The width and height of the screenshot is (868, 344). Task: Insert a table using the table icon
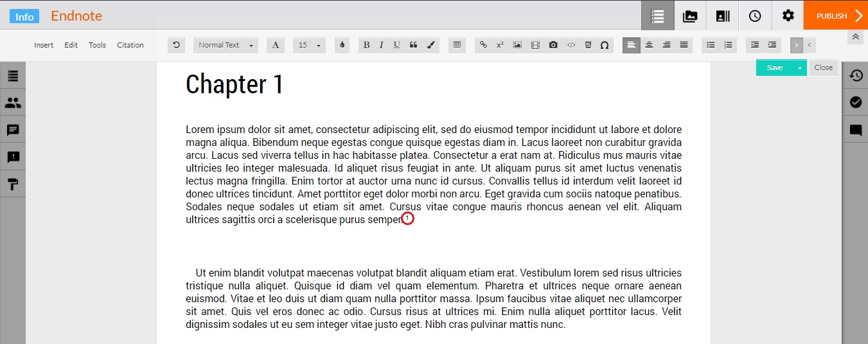click(457, 45)
